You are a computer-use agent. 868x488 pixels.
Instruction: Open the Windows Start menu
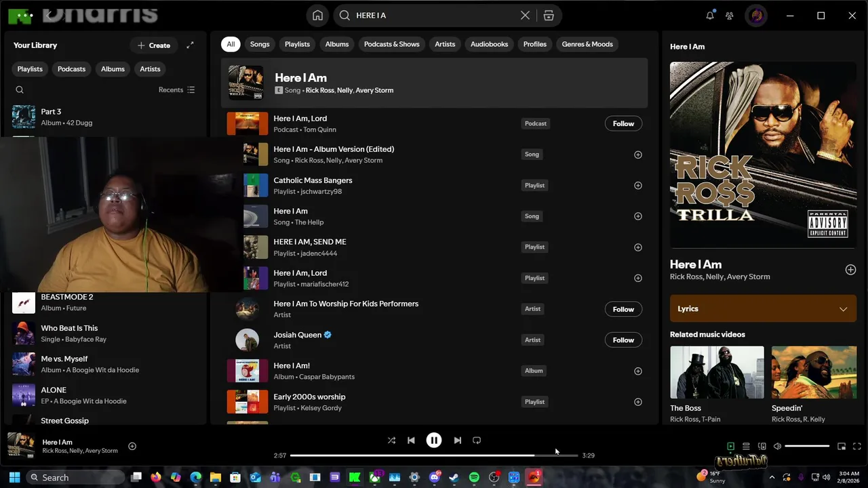pyautogui.click(x=14, y=477)
